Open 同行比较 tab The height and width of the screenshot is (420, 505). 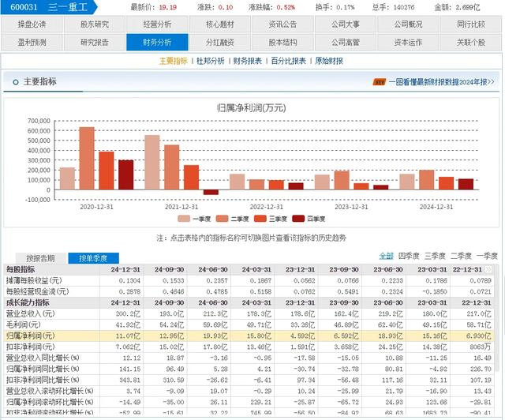point(471,24)
